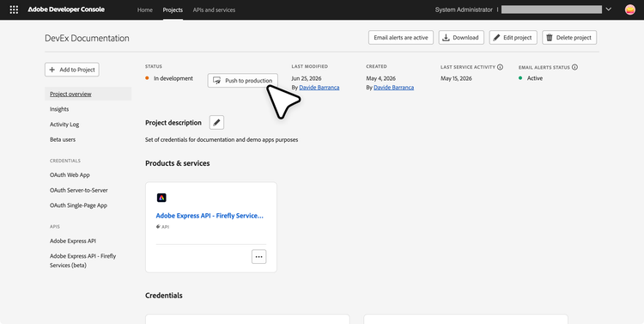The width and height of the screenshot is (644, 324).
Task: Click the user profile avatar
Action: point(629,9)
